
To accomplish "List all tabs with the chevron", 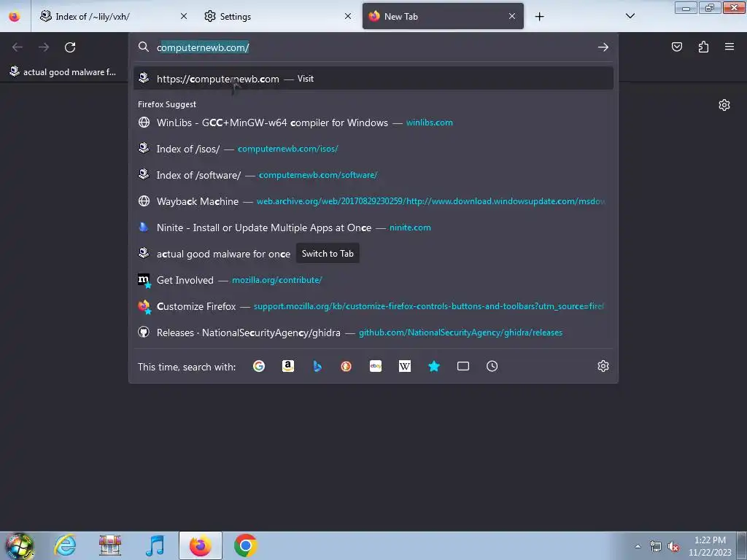I will 630,16.
